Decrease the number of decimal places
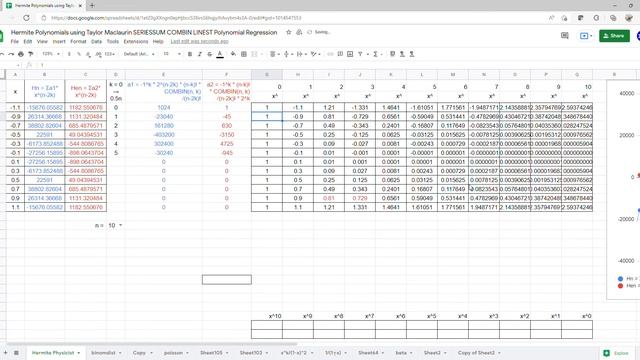Viewport: 640px width, 360px height. click(x=89, y=54)
